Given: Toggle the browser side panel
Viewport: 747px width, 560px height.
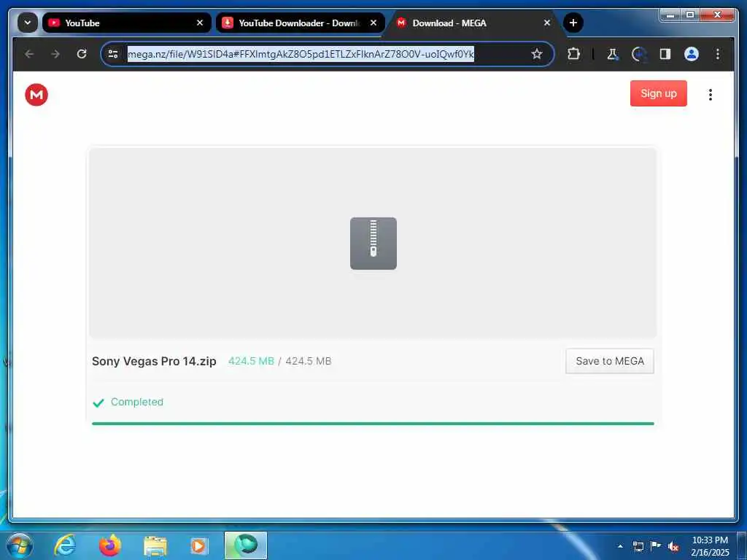Looking at the screenshot, I should pyautogui.click(x=665, y=54).
